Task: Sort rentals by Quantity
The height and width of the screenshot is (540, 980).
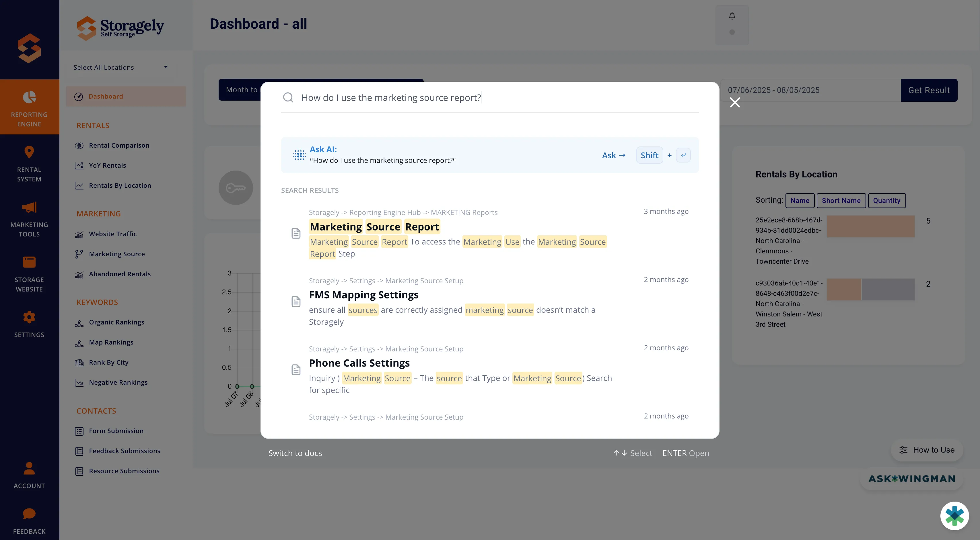Action: 886,200
